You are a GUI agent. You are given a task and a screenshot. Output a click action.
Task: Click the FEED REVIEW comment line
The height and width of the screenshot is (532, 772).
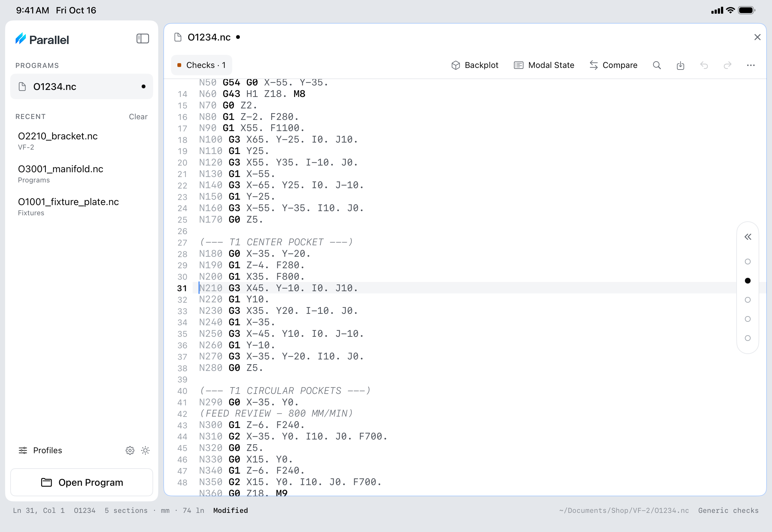[x=276, y=414]
